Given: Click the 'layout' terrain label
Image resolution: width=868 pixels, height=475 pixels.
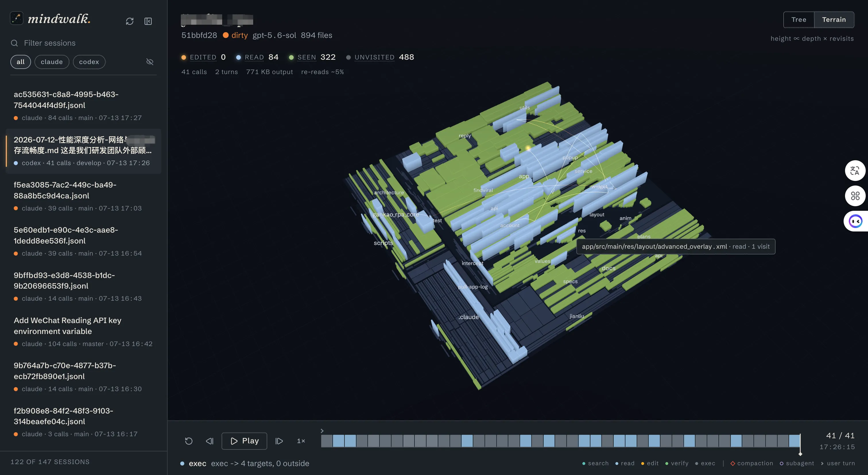Looking at the screenshot, I should pos(597,215).
